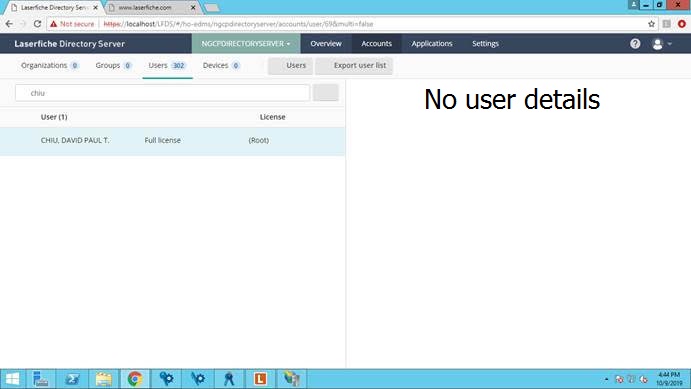Open the Settings menu
691x389 pixels.
click(x=485, y=44)
